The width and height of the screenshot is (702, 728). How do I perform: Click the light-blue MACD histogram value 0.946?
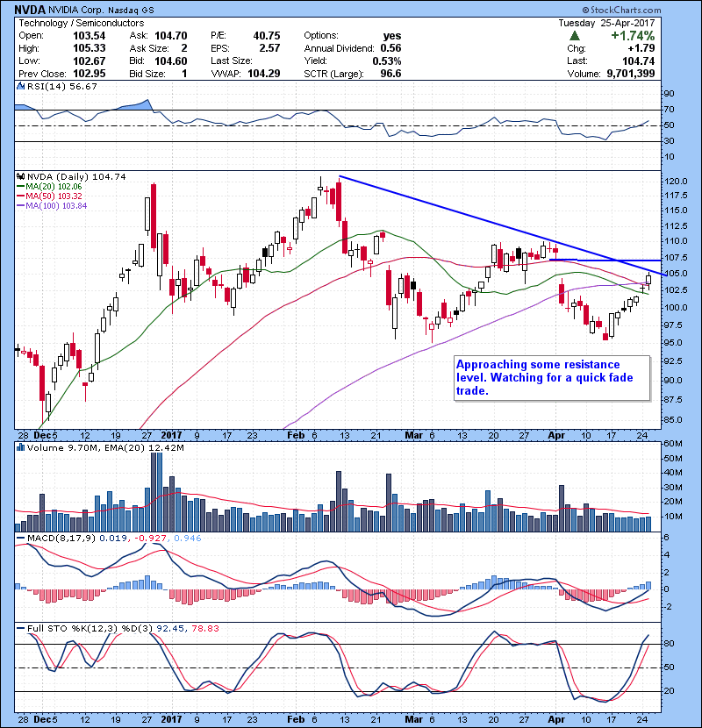(x=188, y=539)
